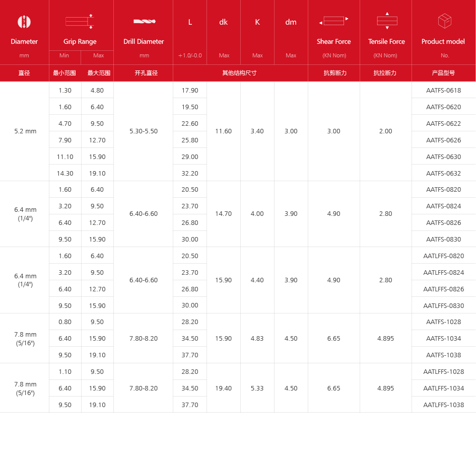Select the Max sub-header under Grip Range

point(98,55)
